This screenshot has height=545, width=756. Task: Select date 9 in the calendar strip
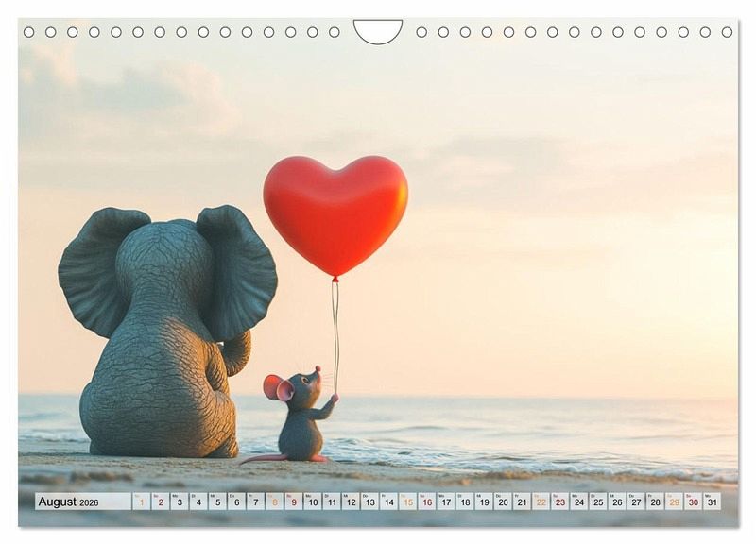(x=293, y=502)
